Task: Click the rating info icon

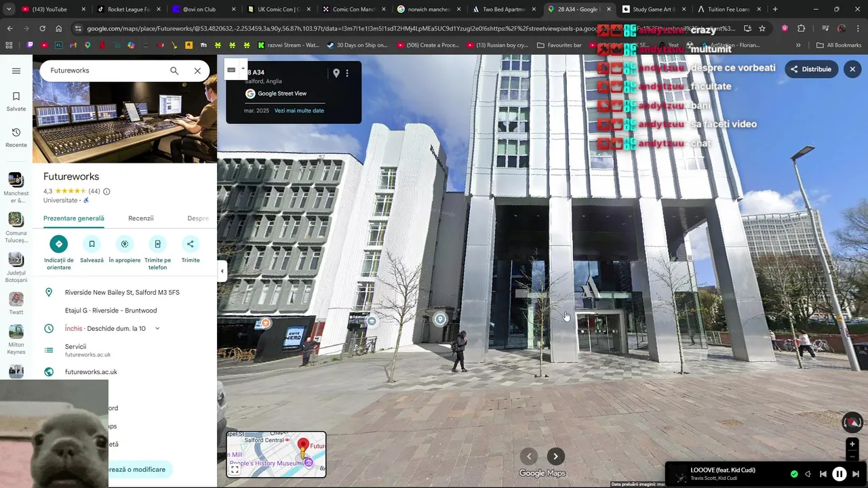Action: pos(106,191)
